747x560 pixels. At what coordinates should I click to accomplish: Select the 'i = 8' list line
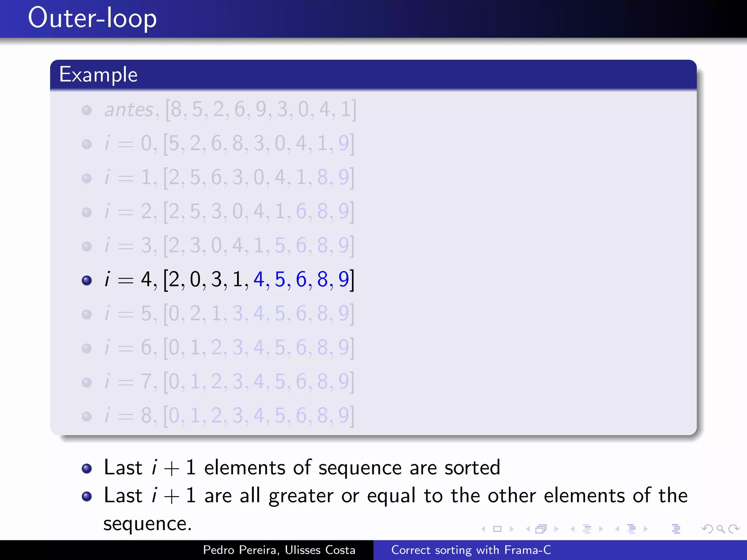[x=229, y=416]
